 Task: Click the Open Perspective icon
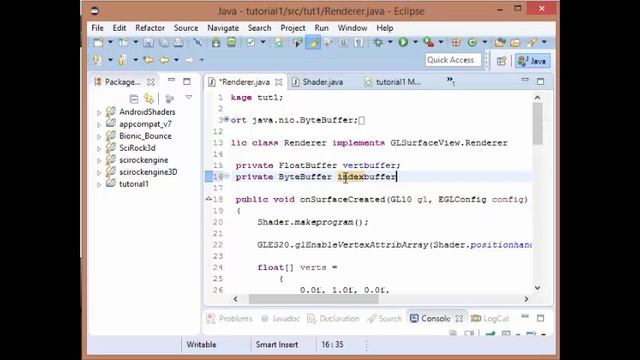pos(501,61)
